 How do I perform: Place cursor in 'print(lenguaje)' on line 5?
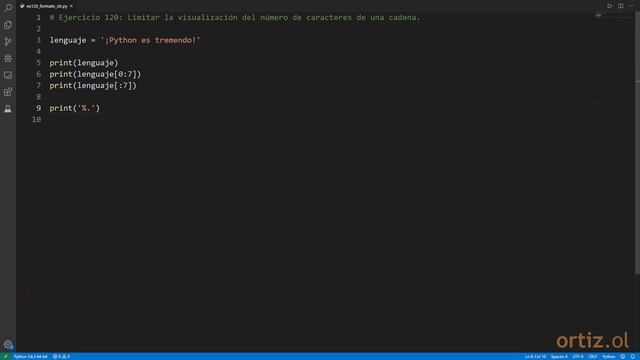click(84, 63)
